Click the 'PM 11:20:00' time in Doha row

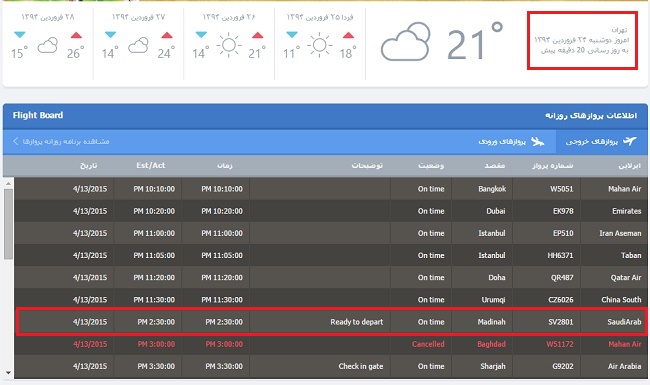[222, 278]
